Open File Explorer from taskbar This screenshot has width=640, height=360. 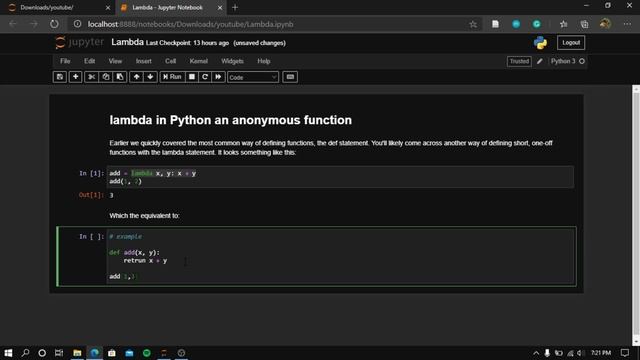coord(77,353)
